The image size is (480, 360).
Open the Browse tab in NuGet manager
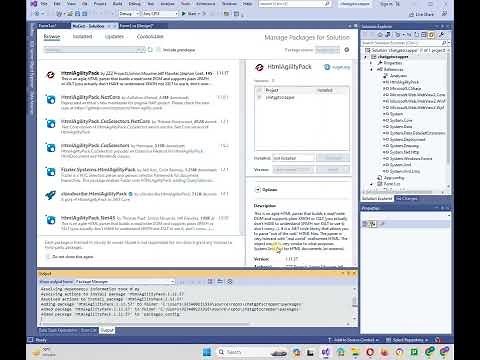point(52,36)
